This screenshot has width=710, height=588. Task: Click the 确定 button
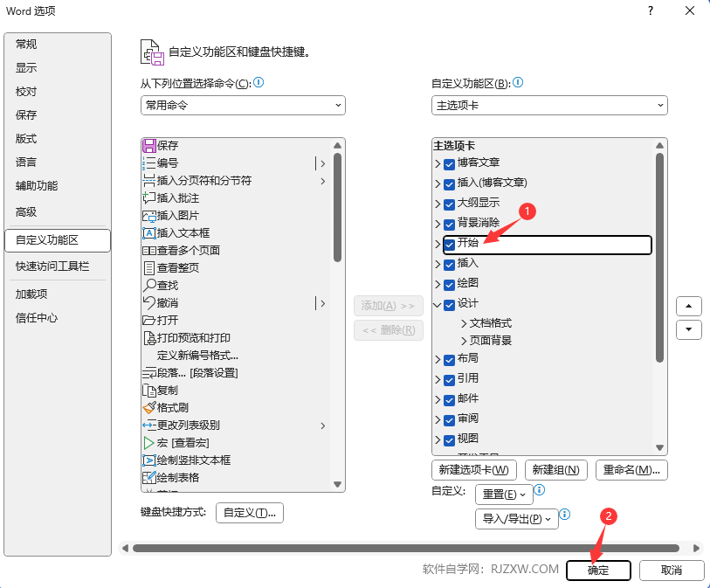click(598, 571)
